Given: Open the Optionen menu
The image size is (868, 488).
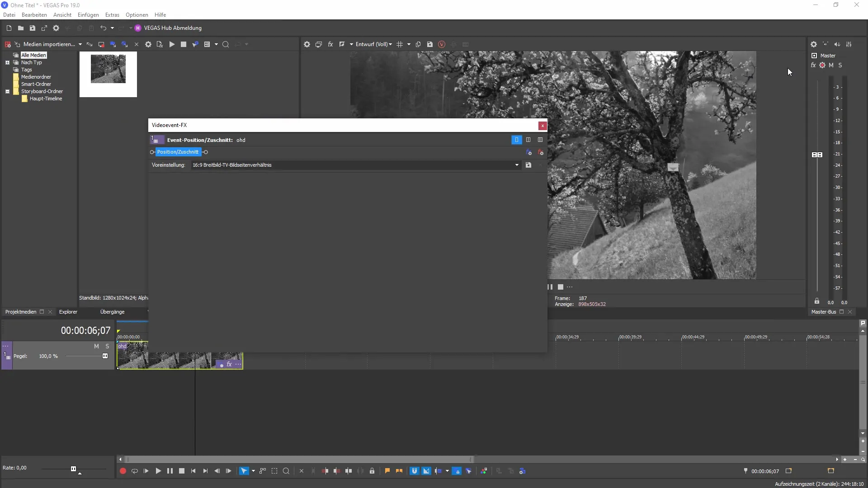Looking at the screenshot, I should click(x=137, y=15).
